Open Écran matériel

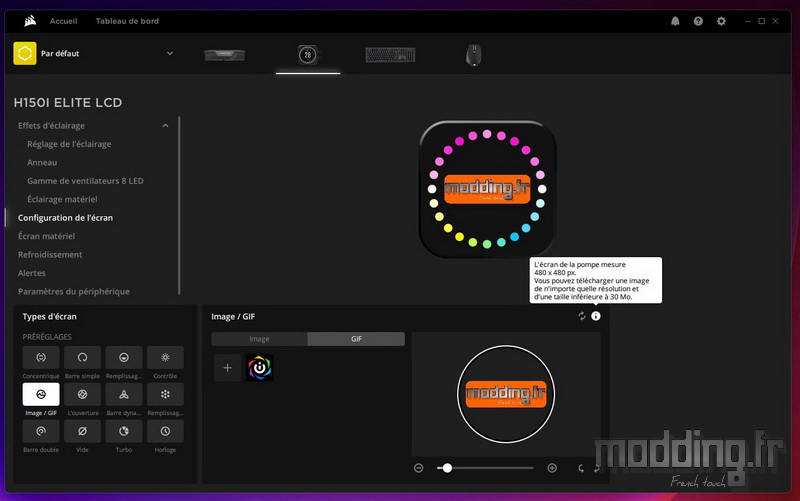tap(46, 236)
